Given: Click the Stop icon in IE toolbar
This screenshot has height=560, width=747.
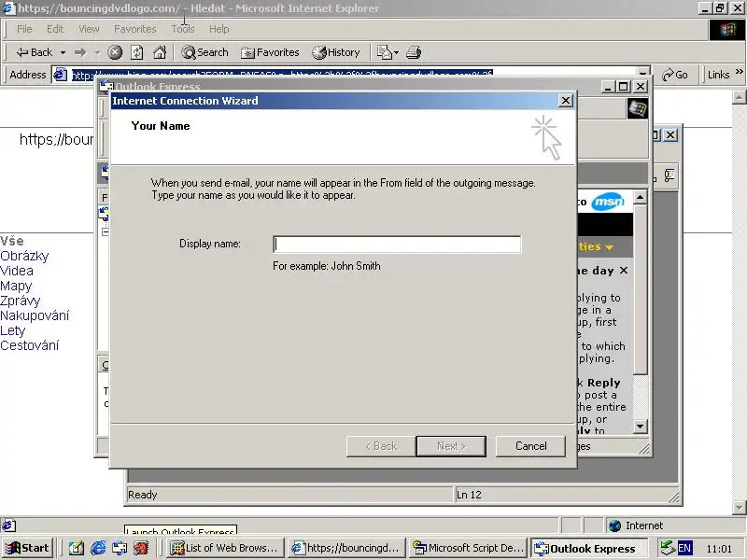Looking at the screenshot, I should click(x=114, y=52).
